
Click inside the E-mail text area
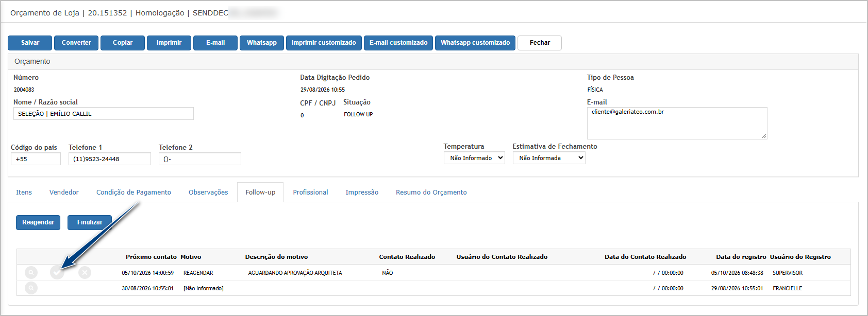pos(677,123)
